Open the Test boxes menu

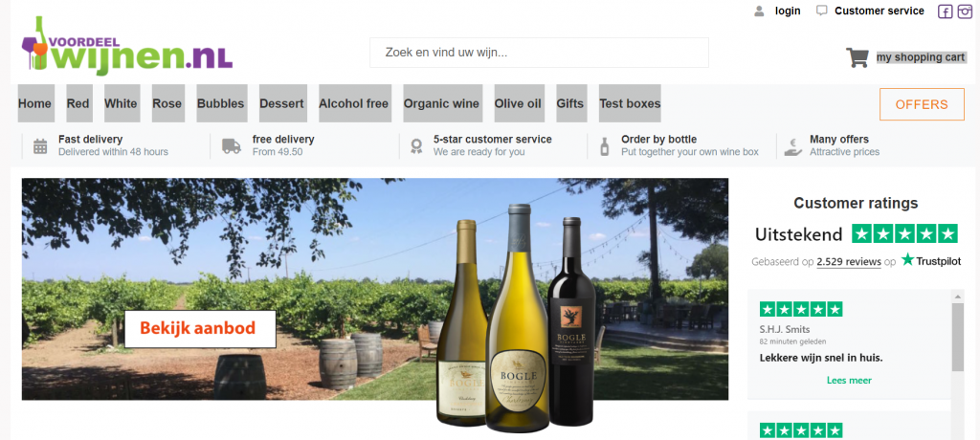630,103
